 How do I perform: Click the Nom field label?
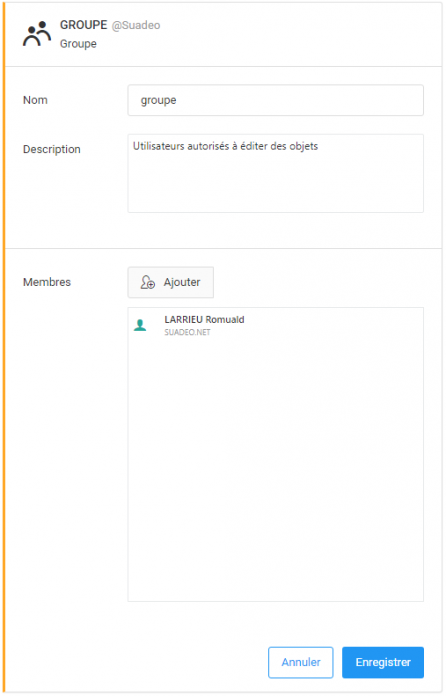(35, 100)
